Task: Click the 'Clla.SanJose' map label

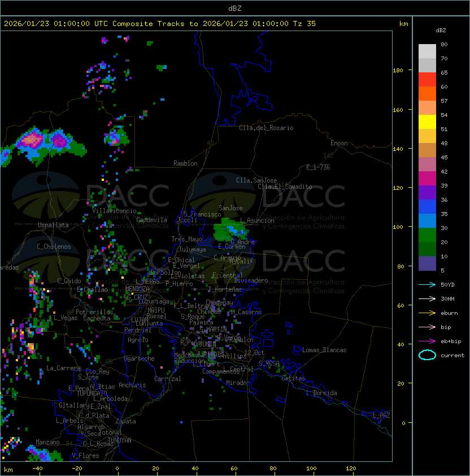Action: click(x=256, y=180)
